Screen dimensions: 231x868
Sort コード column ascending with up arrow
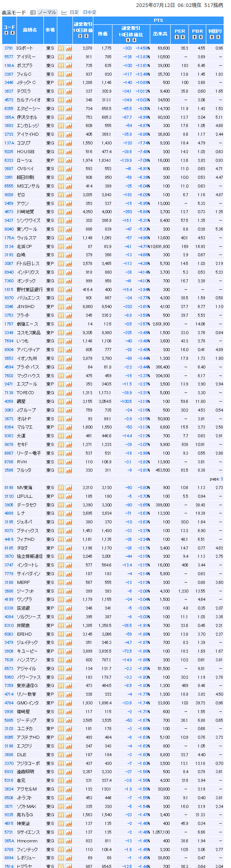[x=6, y=33]
